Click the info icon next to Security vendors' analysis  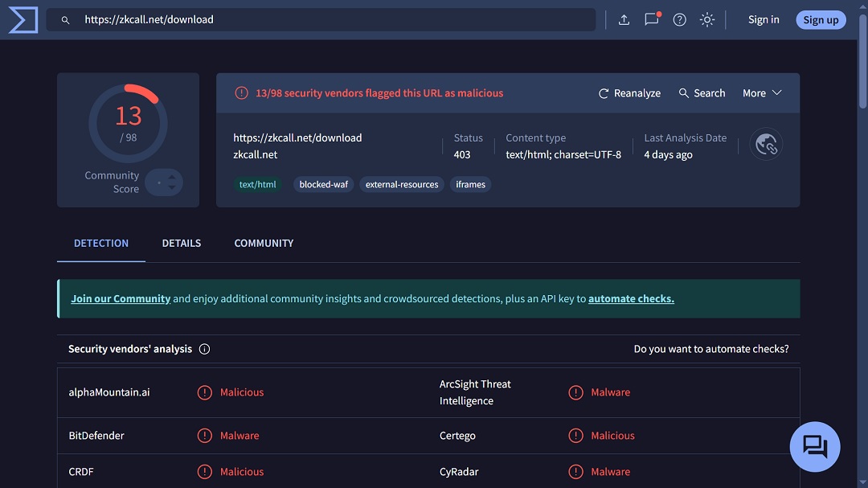[204, 349]
